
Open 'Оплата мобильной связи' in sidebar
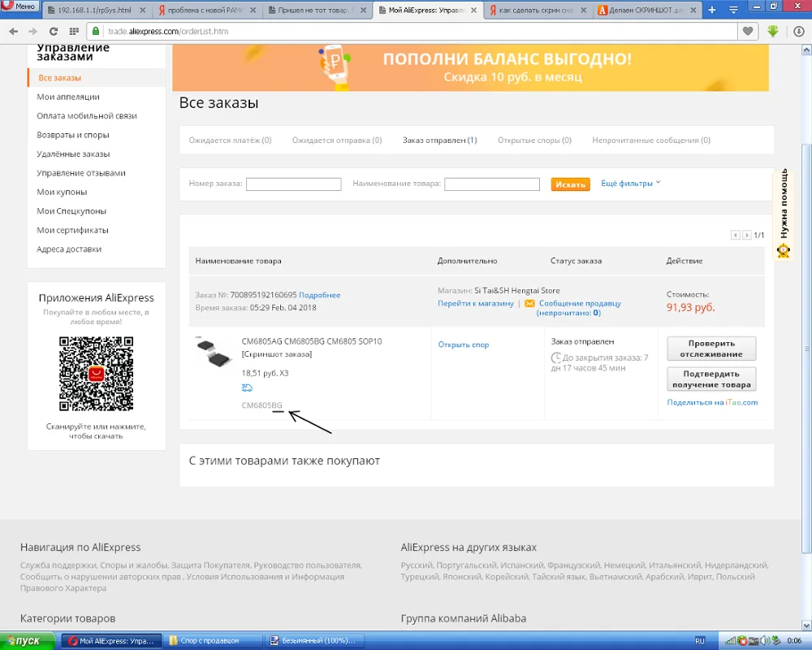[x=87, y=115]
